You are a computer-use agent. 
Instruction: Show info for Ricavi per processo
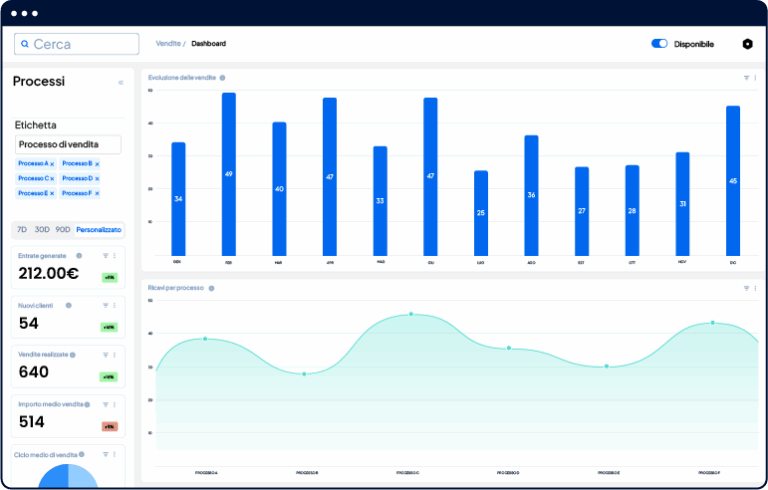pos(212,288)
